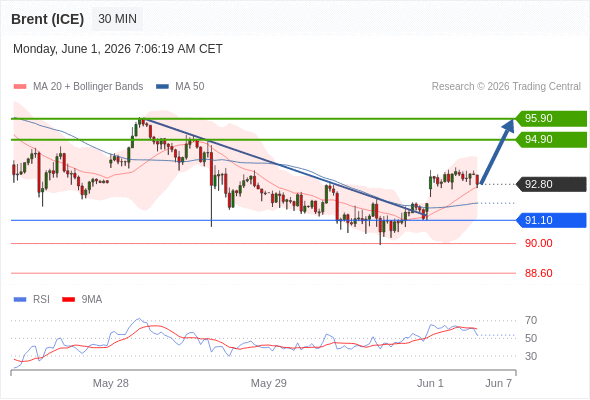Click the May 29 date axis label
Screen dimensions: 590x400
(x=269, y=383)
